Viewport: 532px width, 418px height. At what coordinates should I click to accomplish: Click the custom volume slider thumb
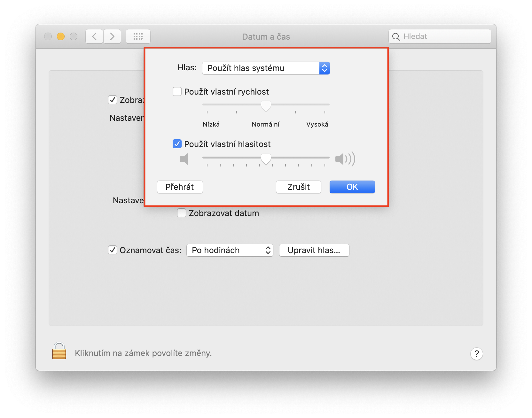click(x=266, y=159)
